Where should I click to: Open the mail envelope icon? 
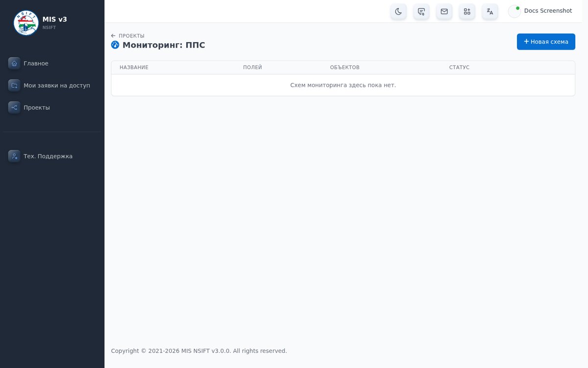(444, 11)
